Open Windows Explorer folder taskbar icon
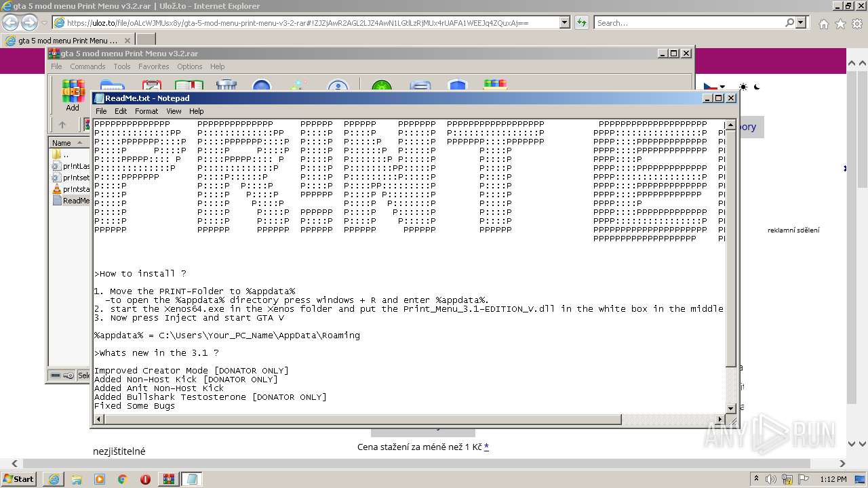 pyautogui.click(x=77, y=479)
